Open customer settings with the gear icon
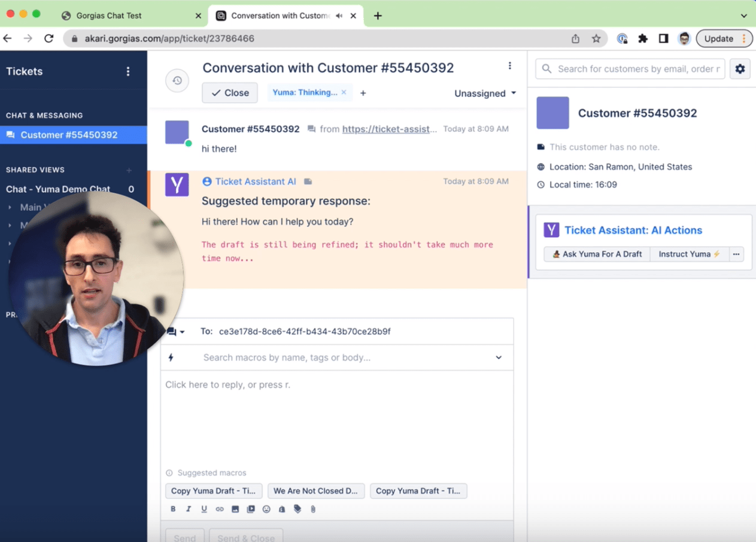This screenshot has width=756, height=542. click(x=740, y=68)
